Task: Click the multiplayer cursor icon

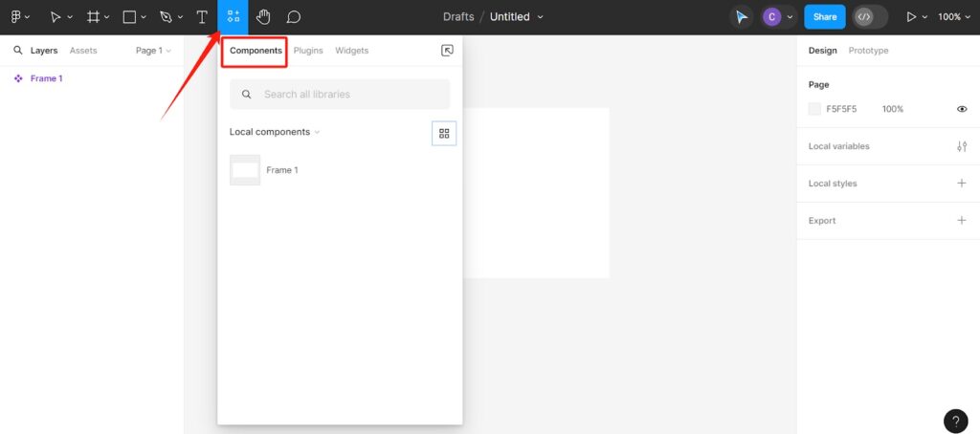Action: (x=742, y=17)
